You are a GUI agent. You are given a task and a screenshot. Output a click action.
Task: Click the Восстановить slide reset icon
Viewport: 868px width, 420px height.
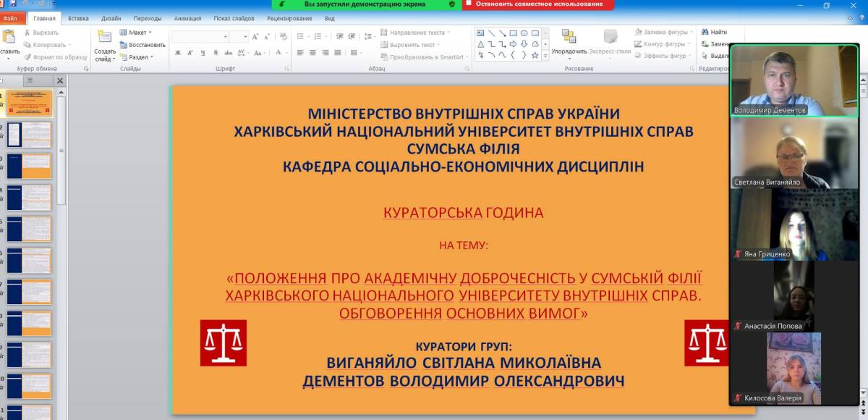point(124,45)
